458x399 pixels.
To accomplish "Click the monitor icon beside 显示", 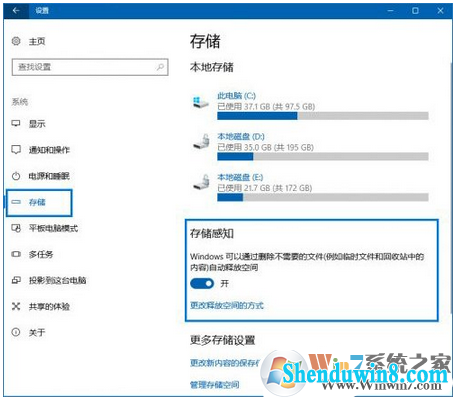I will [16, 123].
